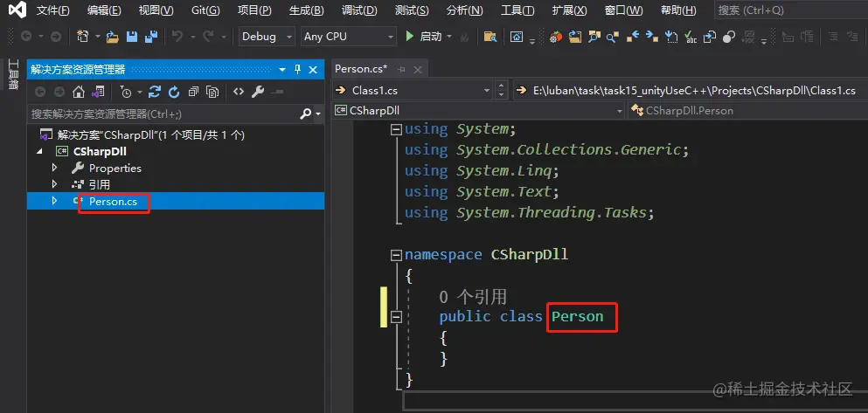
Task: Close the Solution Explorer panel
Action: pos(313,70)
